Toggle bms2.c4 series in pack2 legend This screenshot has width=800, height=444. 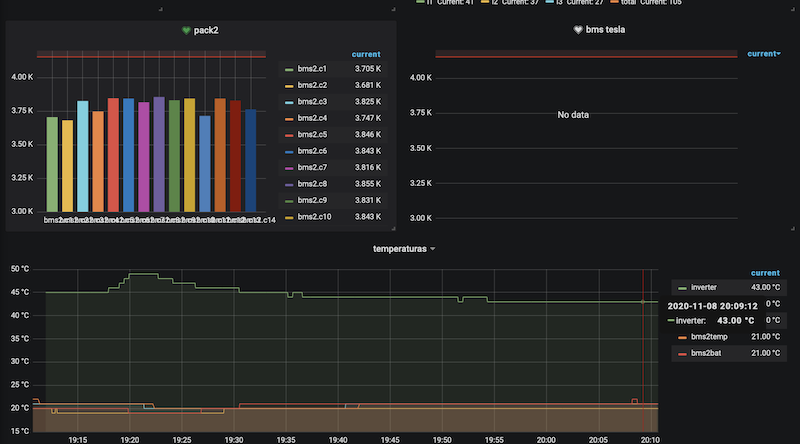click(312, 118)
